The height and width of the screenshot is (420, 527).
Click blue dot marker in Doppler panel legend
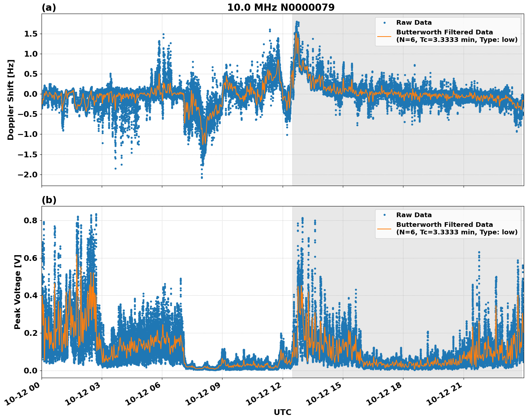tap(384, 23)
